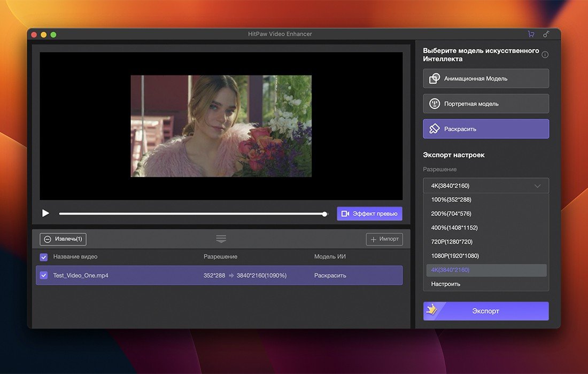Click the key registration icon
Viewport: 588px width, 374px height.
click(546, 34)
